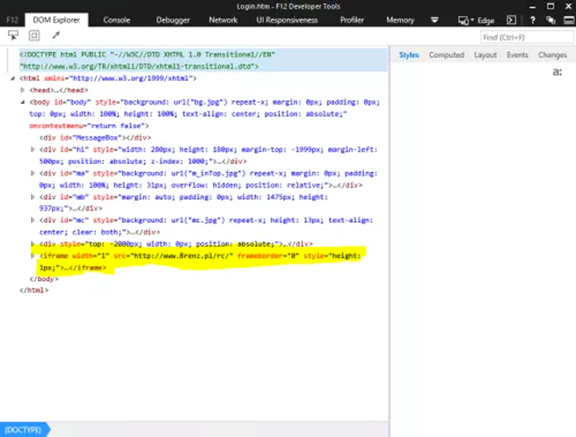Select the div id MessageBox line

[x=95, y=138]
